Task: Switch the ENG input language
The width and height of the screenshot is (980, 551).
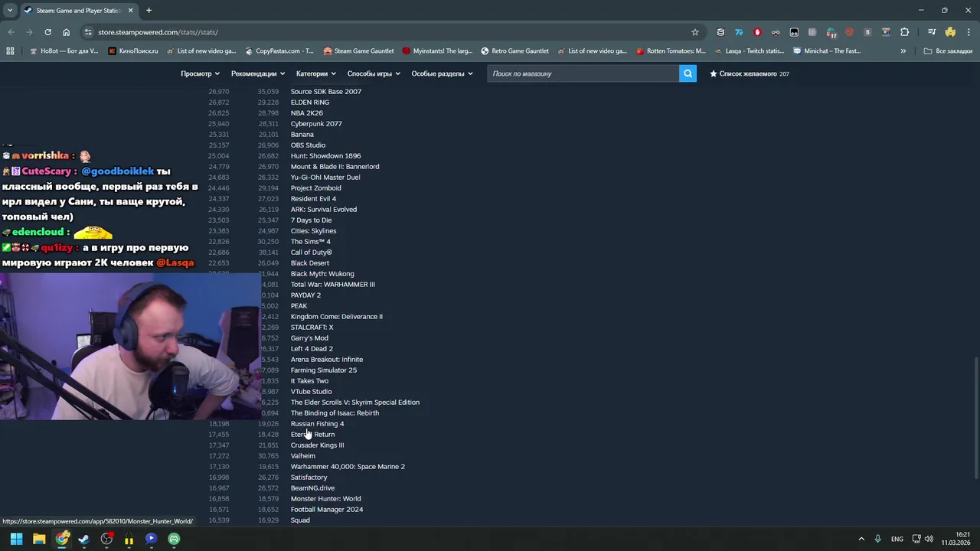Action: coord(897,539)
